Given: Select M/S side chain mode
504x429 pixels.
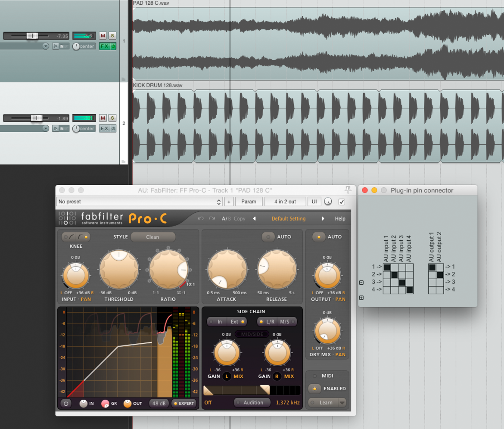Looking at the screenshot, I should (287, 322).
